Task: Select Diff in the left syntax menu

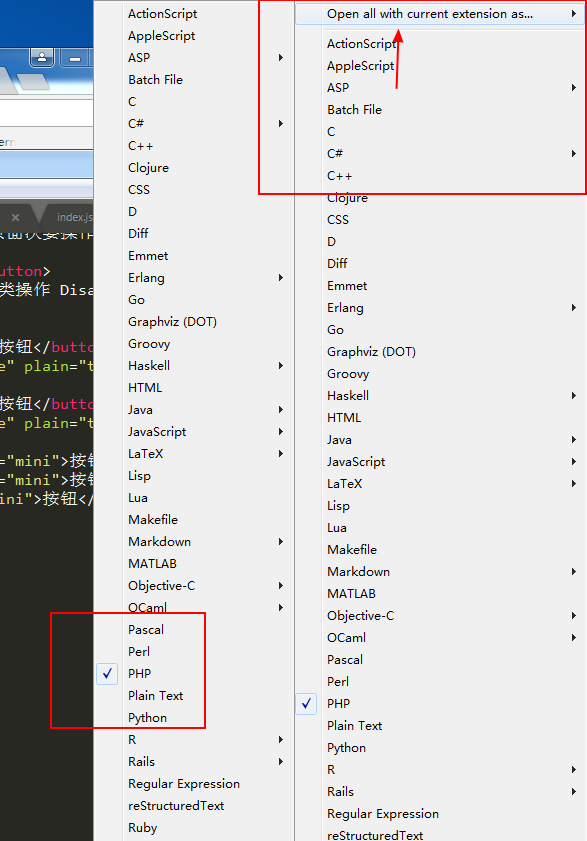Action: coord(138,233)
